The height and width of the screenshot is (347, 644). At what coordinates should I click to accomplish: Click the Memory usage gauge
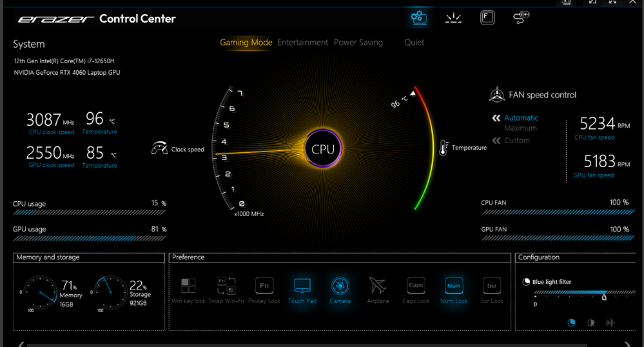pos(40,292)
